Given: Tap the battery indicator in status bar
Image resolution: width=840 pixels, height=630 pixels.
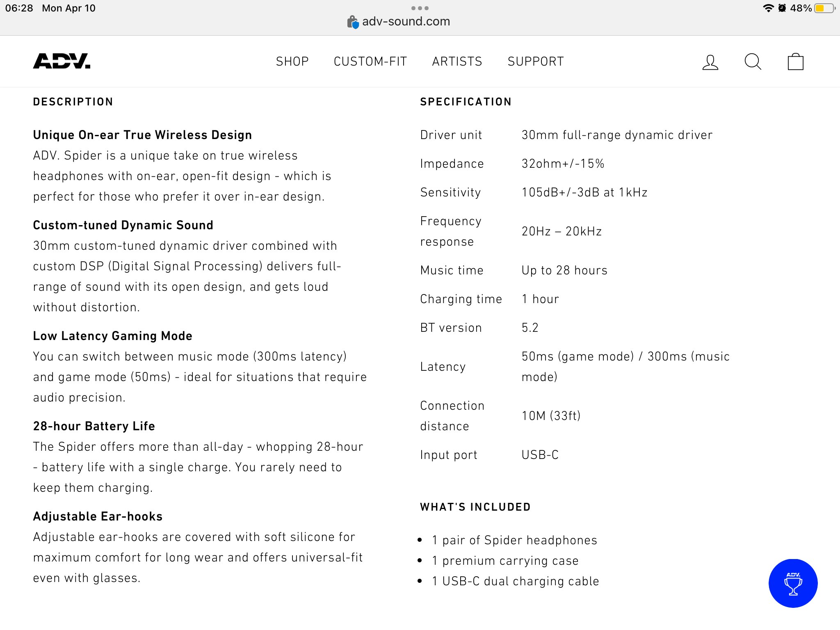Looking at the screenshot, I should click(x=824, y=8).
